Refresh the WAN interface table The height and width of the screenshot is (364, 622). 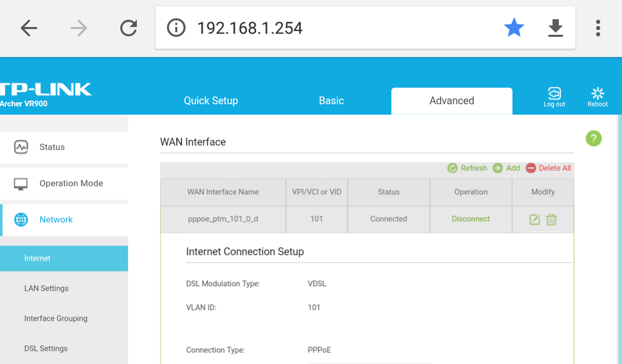(x=467, y=168)
